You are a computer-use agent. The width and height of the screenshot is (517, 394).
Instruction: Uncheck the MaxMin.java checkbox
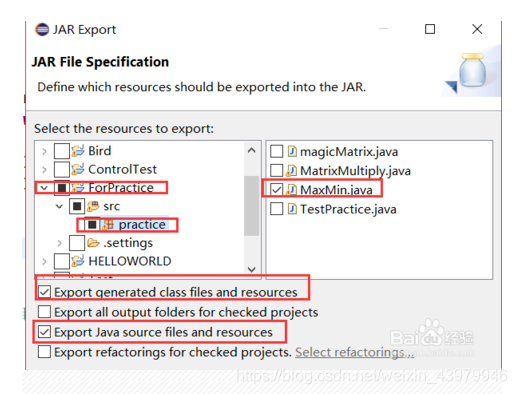coord(277,190)
